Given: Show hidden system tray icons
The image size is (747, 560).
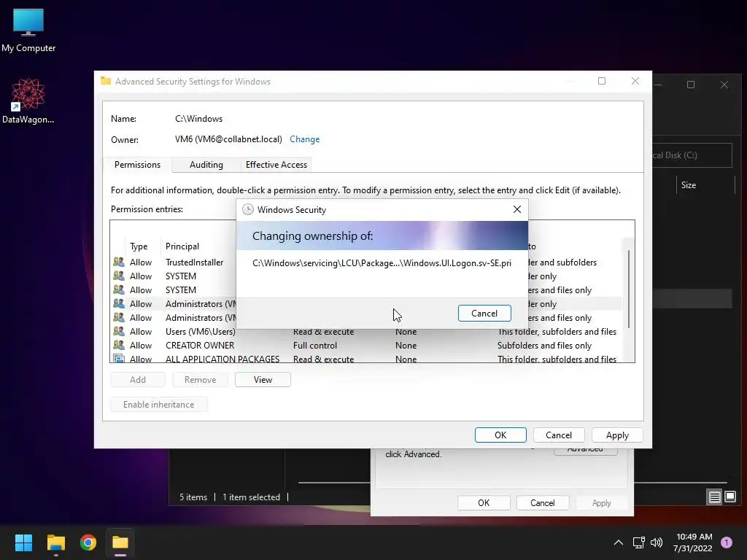Looking at the screenshot, I should coord(619,542).
